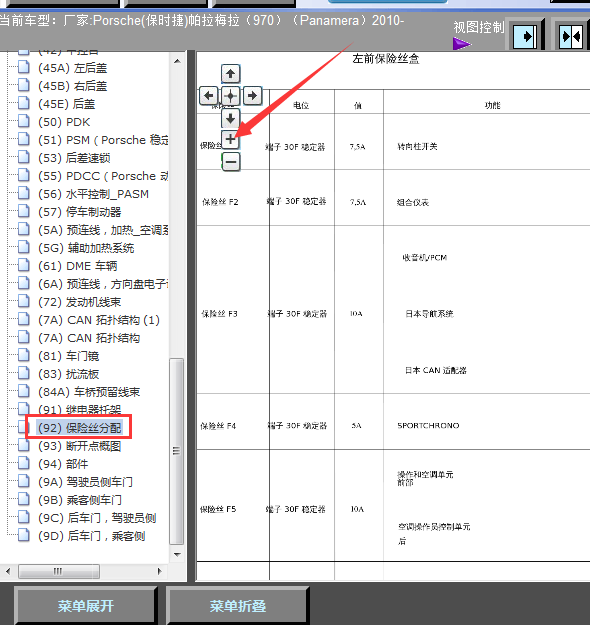The height and width of the screenshot is (625, 590).
Task: Open (9A) 驾驶员侧车门 entry
Action: click(x=85, y=482)
